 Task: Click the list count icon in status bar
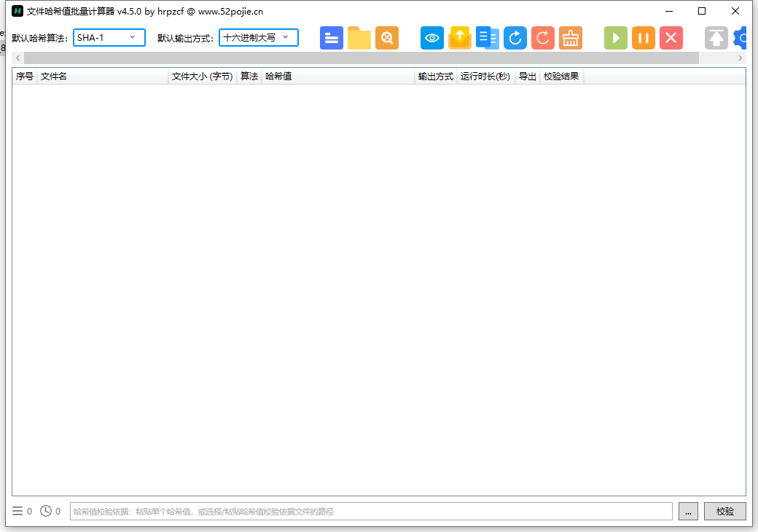pyautogui.click(x=17, y=511)
